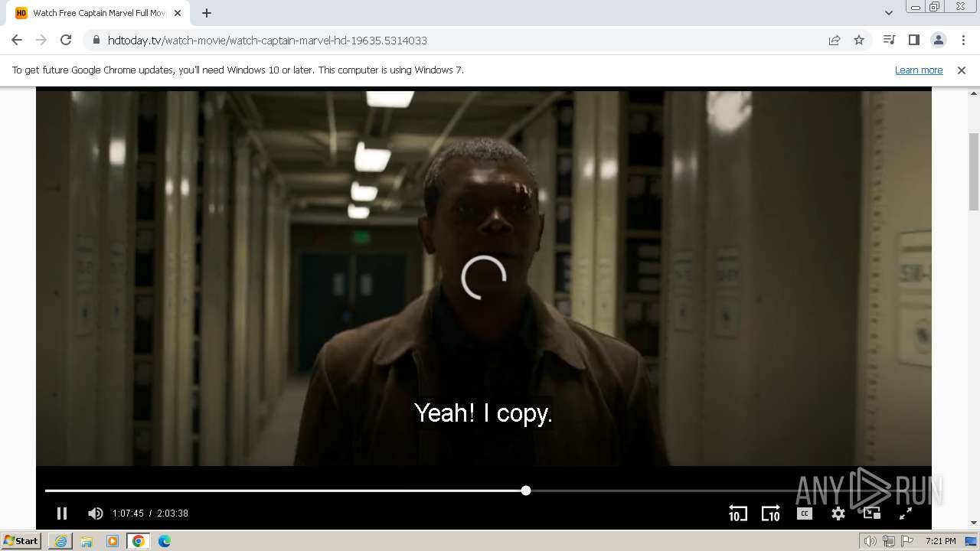Close the Captain Marvel tab
Image resolution: width=980 pixels, height=551 pixels.
click(178, 13)
